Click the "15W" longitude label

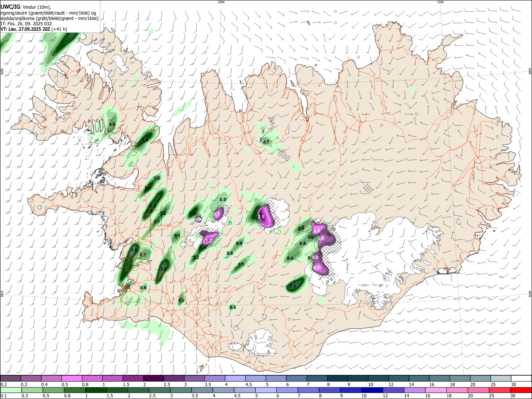click(x=440, y=2)
